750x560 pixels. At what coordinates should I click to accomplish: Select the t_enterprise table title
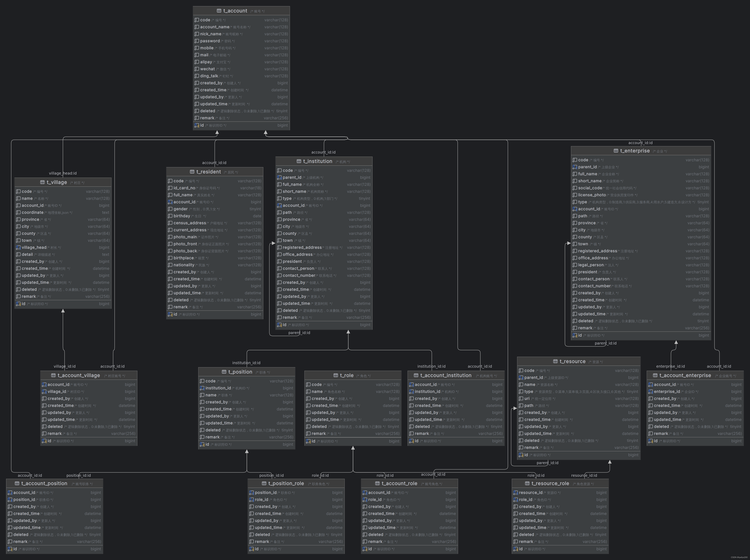point(635,151)
